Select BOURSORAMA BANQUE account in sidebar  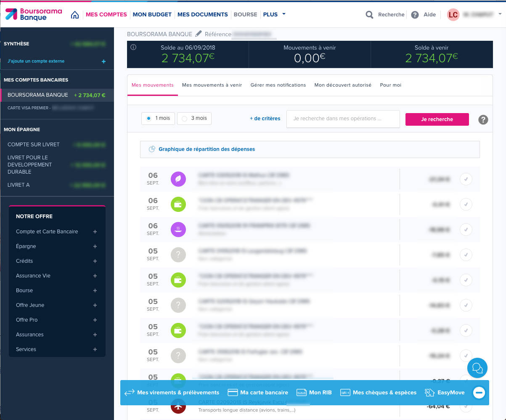point(57,95)
